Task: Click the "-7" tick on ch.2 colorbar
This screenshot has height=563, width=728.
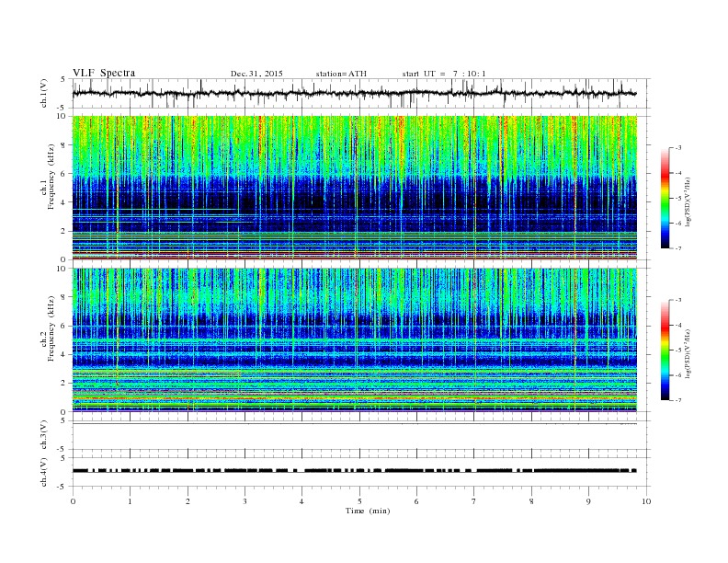Action: 678,400
